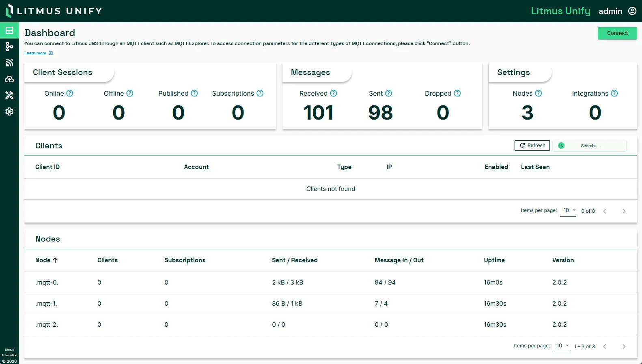Sort by Last Seen column header
Image resolution: width=642 pixels, height=364 pixels.
coord(535,167)
